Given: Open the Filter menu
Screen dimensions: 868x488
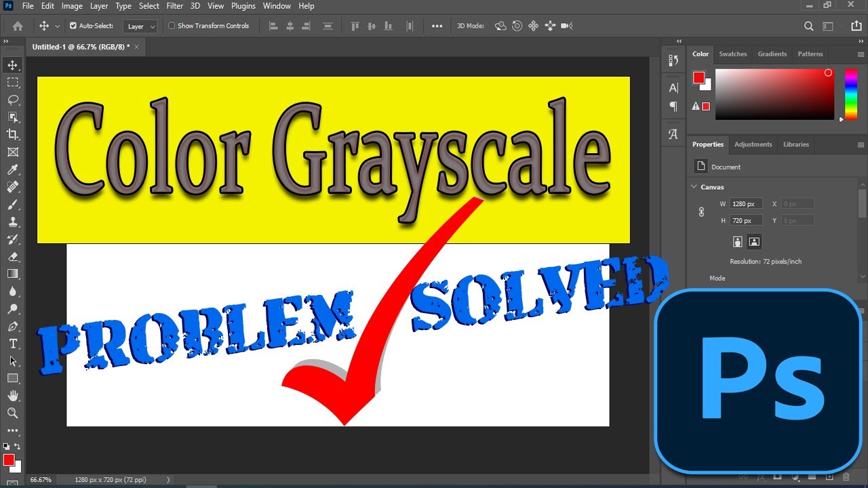Looking at the screenshot, I should tap(174, 6).
